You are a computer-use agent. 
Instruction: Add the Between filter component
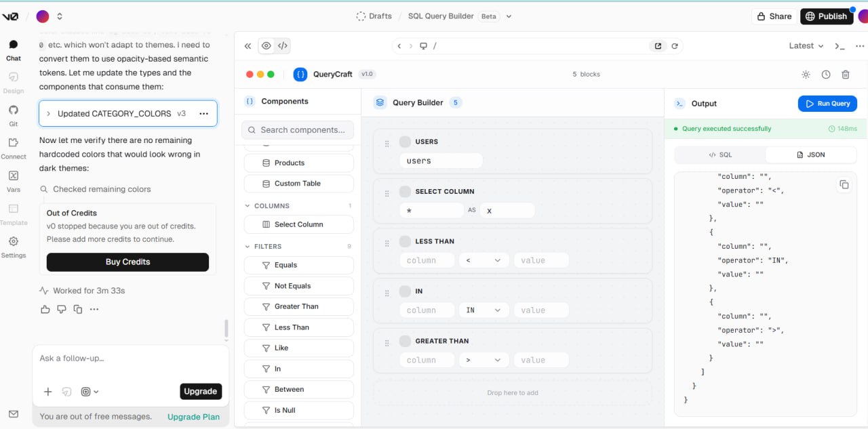click(x=298, y=389)
